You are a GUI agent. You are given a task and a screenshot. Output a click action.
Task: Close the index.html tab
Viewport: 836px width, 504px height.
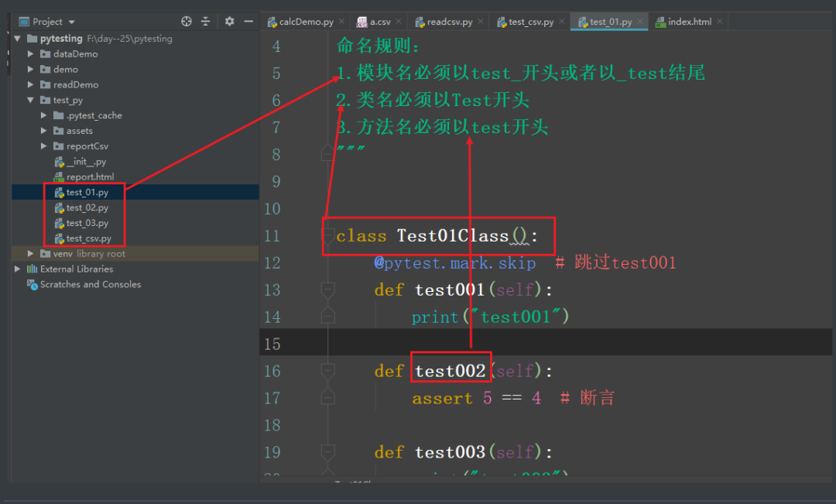click(719, 22)
